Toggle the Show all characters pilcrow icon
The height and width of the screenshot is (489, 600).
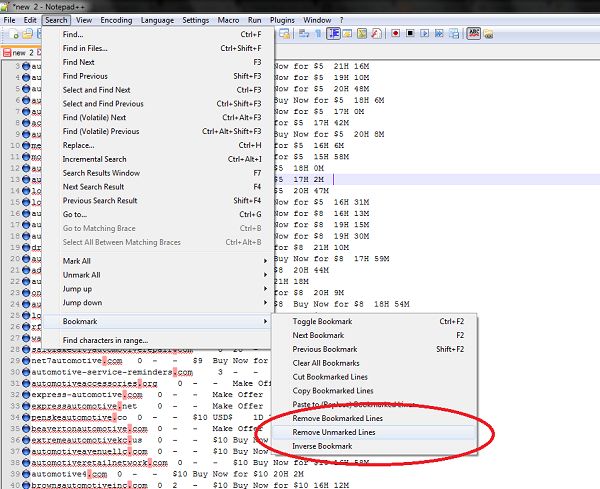[318, 34]
